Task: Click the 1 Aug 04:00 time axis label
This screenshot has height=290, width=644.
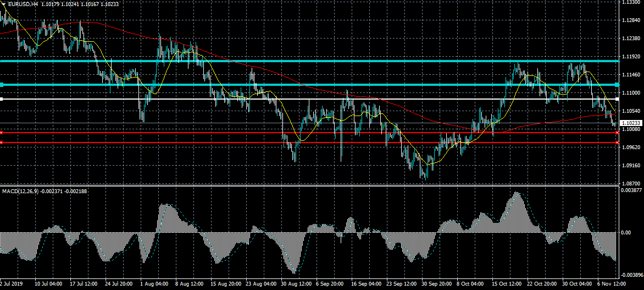Action: tap(154, 285)
